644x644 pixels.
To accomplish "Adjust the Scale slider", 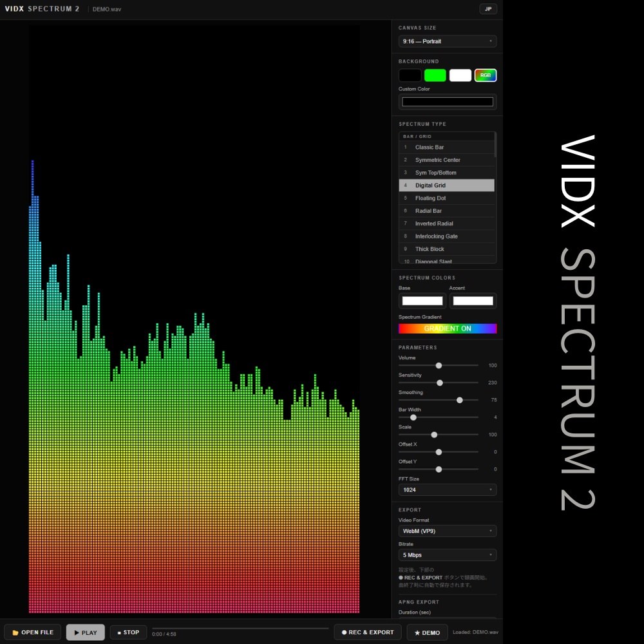I will click(x=438, y=435).
